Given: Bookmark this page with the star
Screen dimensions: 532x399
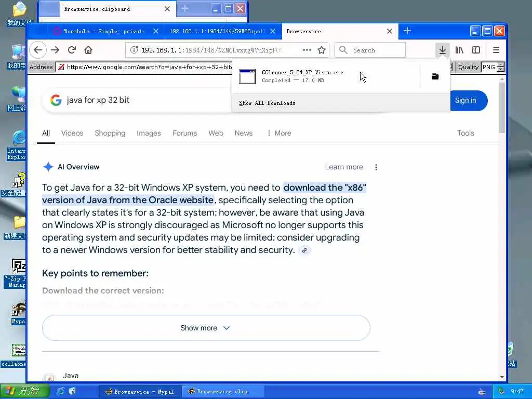Looking at the screenshot, I should [322, 50].
